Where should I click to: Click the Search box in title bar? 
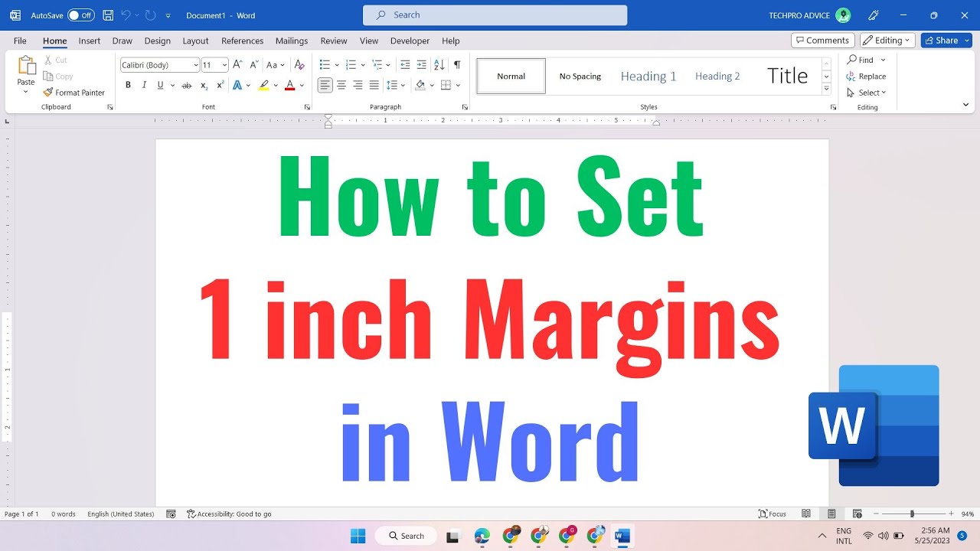click(495, 15)
